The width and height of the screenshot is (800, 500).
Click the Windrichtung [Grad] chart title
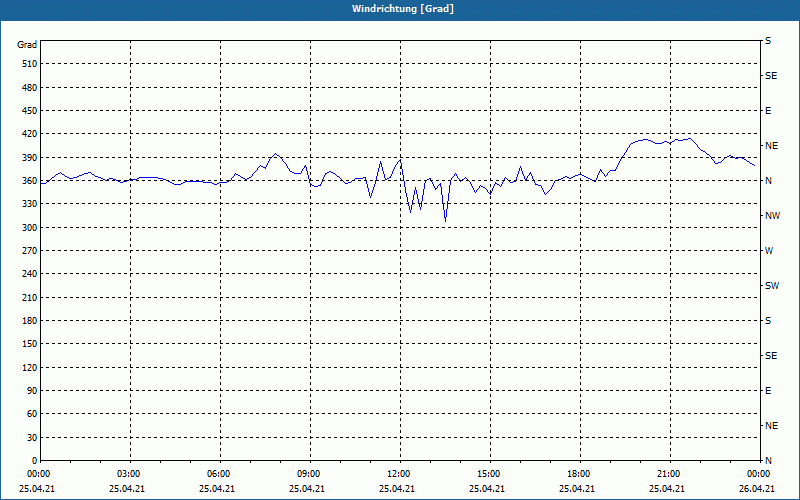403,9
